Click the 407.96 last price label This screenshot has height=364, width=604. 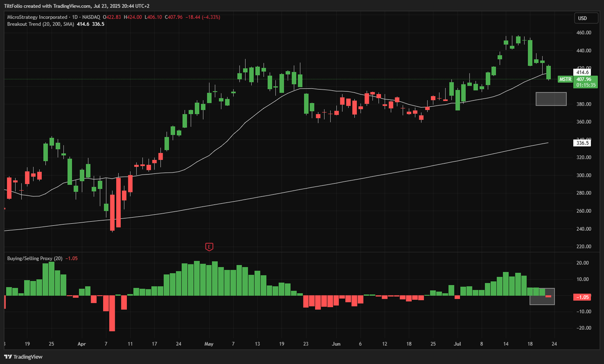(x=584, y=79)
